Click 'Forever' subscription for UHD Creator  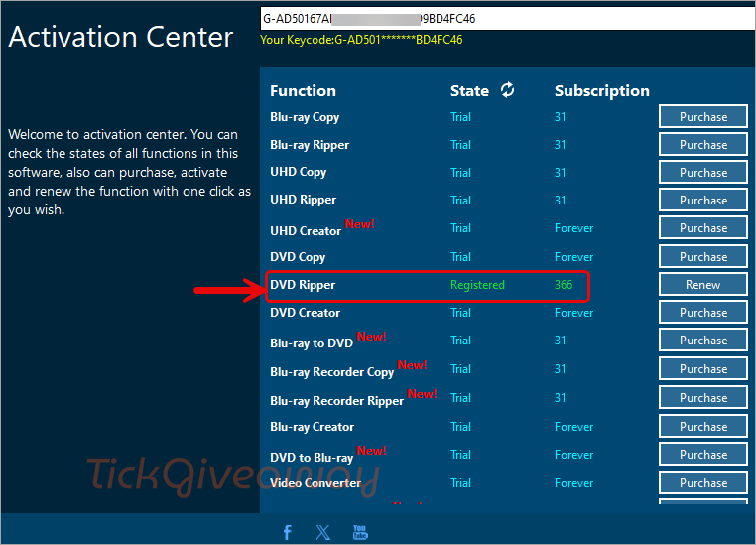tap(573, 228)
